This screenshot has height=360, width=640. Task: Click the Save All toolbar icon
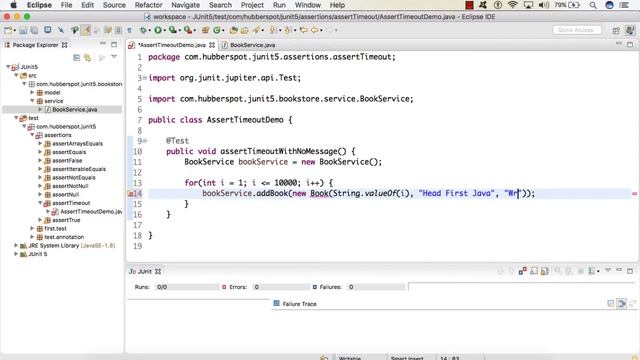click(34, 30)
